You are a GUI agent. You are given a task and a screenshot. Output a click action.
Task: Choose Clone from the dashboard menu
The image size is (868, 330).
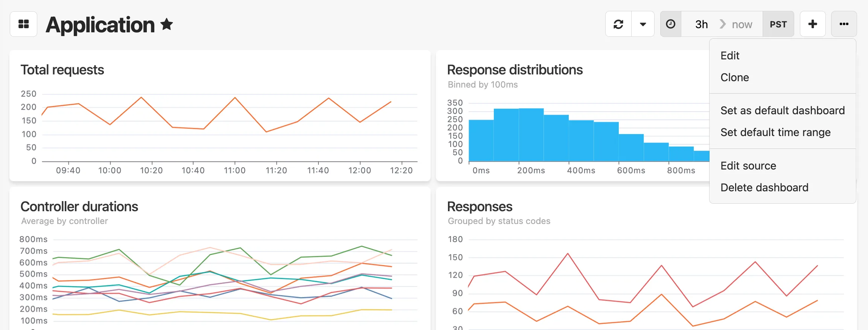pos(734,77)
